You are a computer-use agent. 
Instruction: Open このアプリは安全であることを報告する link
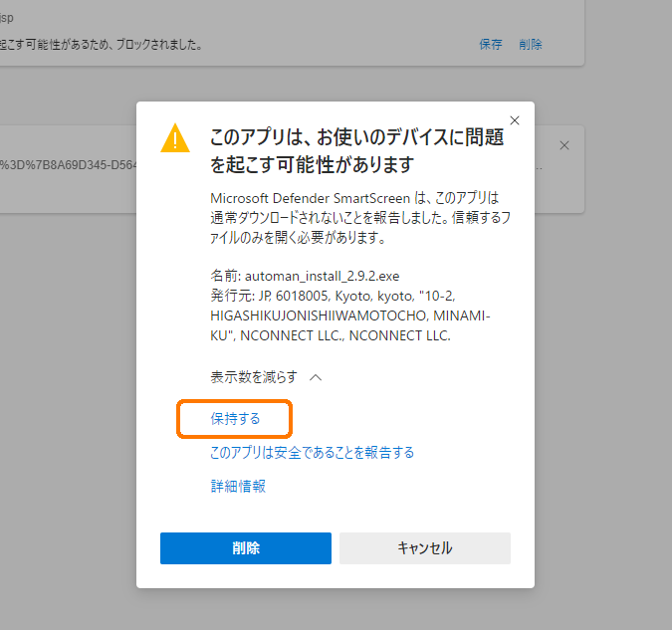[x=312, y=453]
